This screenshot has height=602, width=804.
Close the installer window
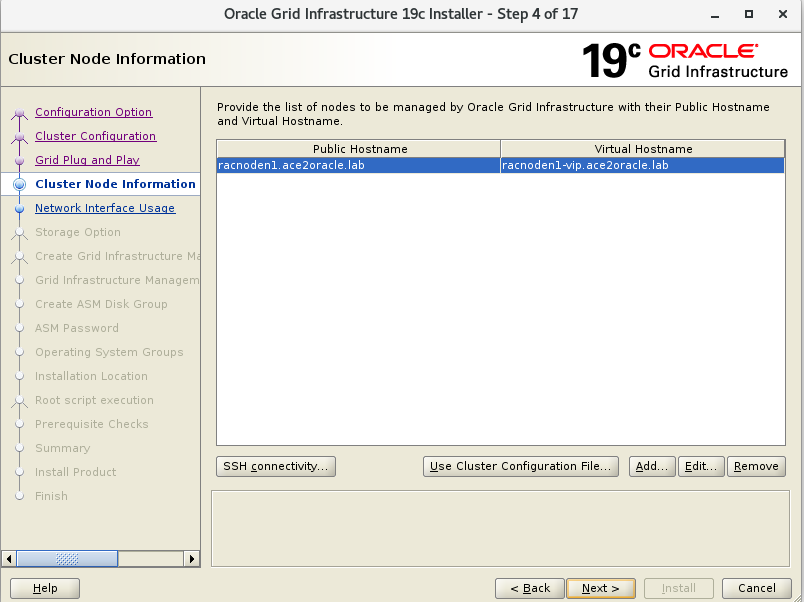pos(783,14)
